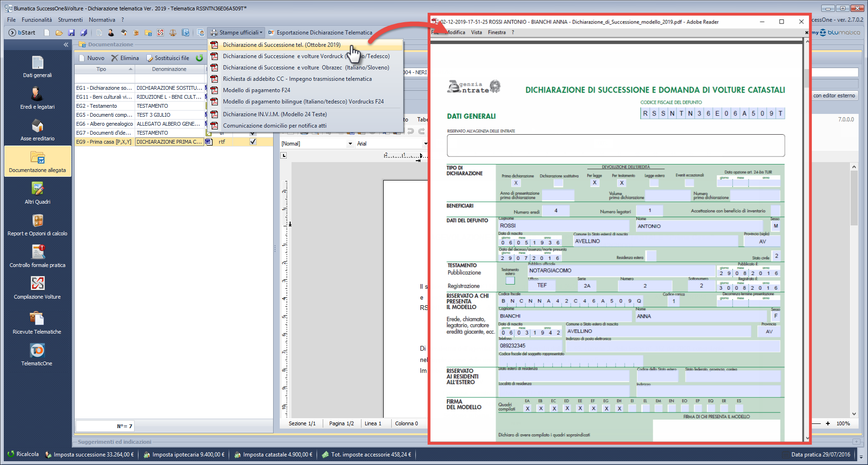Select Modello di pagamento F24 entry
This screenshot has height=465, width=868.
257,90
